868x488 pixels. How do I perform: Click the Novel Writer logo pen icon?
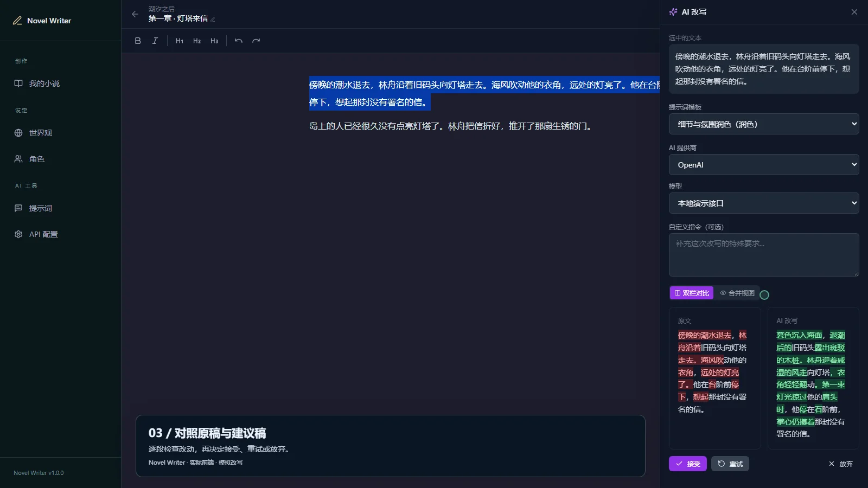pos(17,21)
